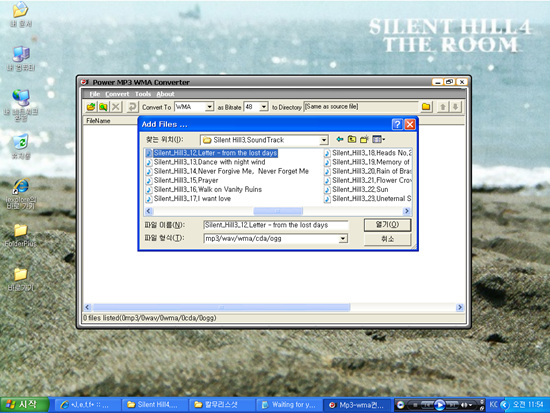Screen dimensions: 550x413
Task: Click the Add Files toolbar icon
Action: [x=91, y=107]
